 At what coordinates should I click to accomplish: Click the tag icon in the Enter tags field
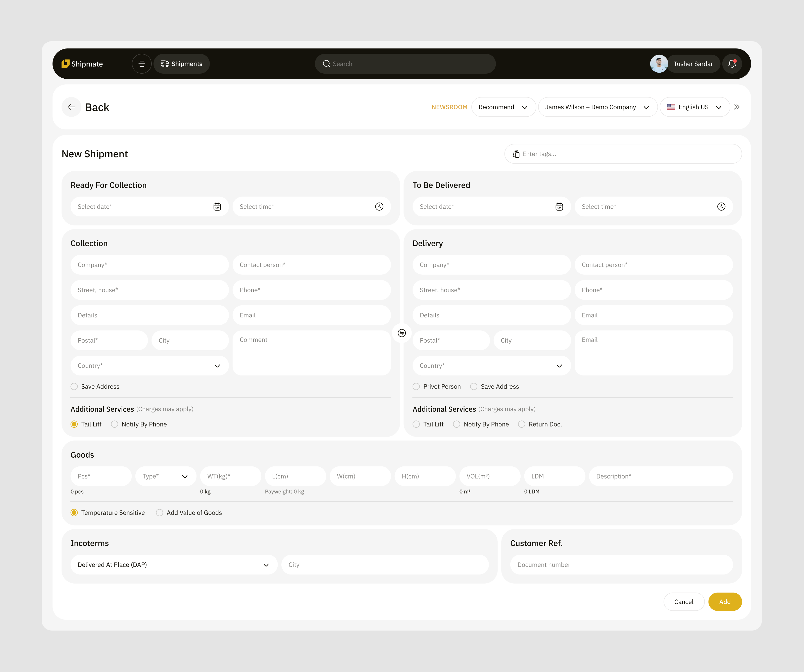point(517,154)
